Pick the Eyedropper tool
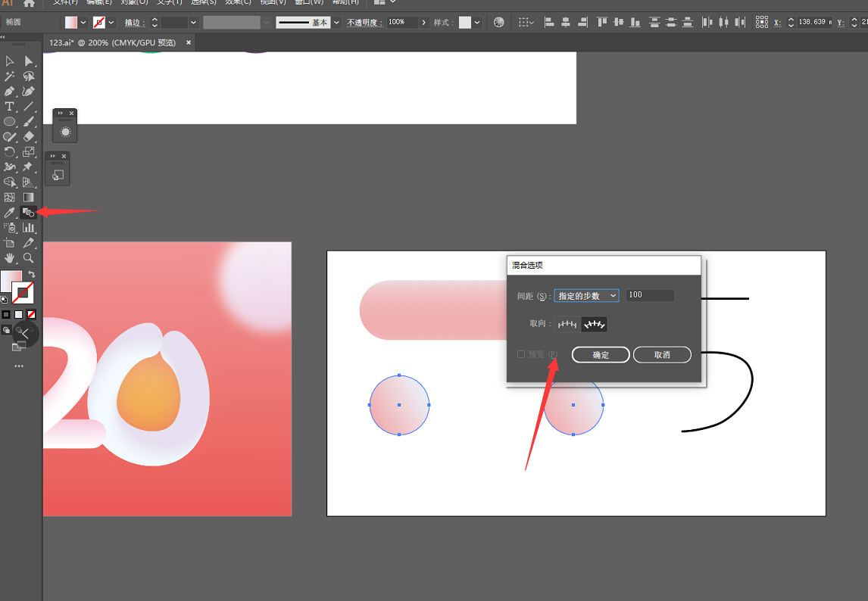868x601 pixels. tap(9, 213)
